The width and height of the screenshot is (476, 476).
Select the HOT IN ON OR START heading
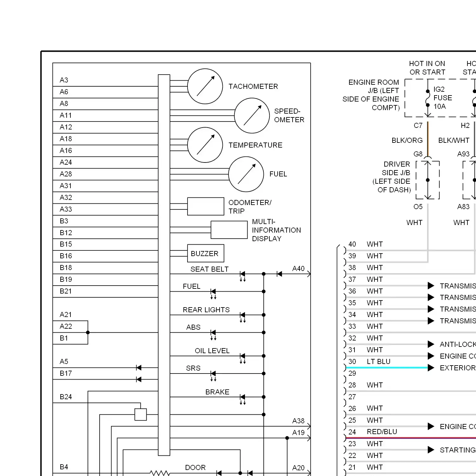427,68
